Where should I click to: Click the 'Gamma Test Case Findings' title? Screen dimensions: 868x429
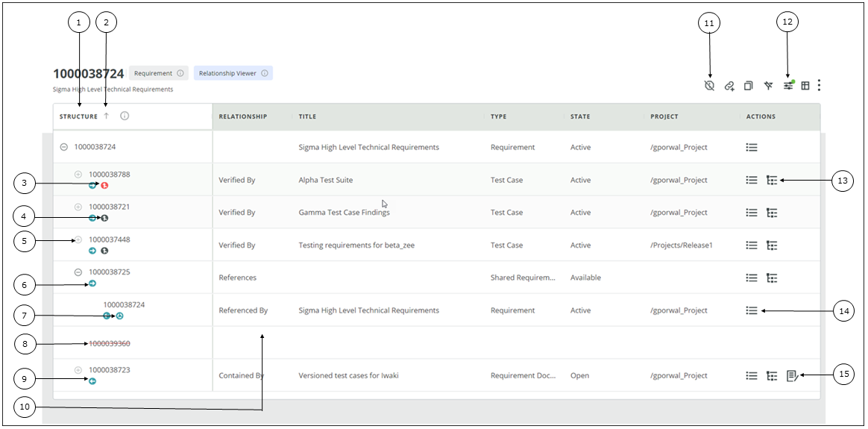[344, 212]
